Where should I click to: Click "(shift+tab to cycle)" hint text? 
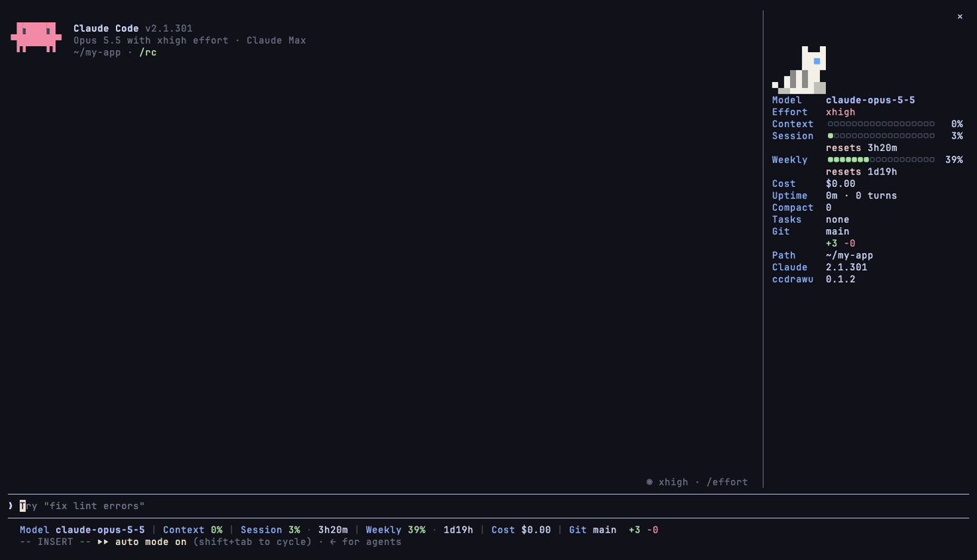[x=252, y=542]
